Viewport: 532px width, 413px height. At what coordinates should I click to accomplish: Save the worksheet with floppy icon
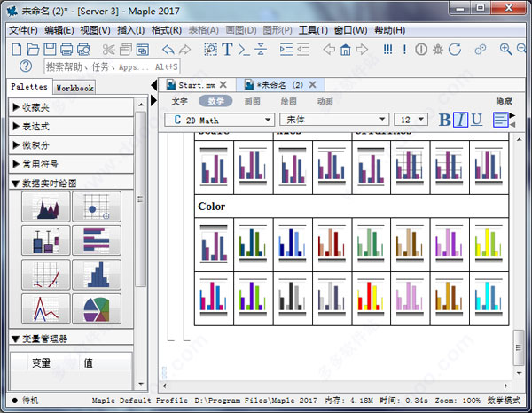[50, 50]
